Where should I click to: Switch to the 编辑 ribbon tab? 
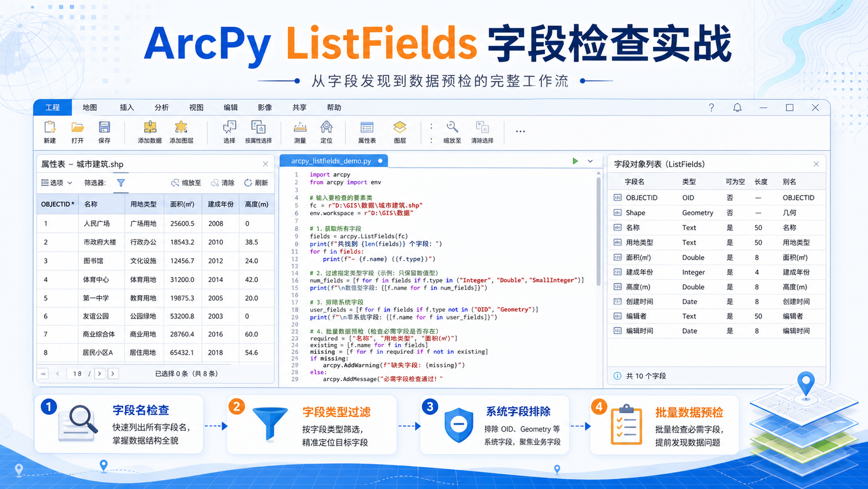pyautogui.click(x=230, y=108)
